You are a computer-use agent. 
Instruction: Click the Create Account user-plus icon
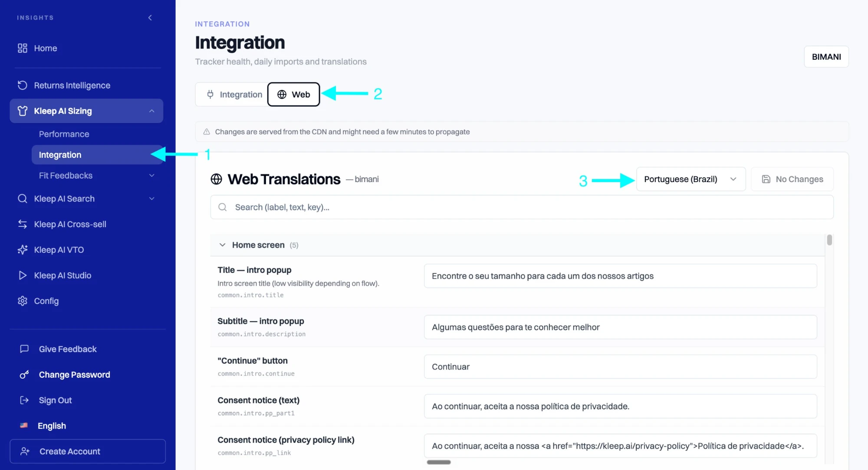tap(25, 451)
